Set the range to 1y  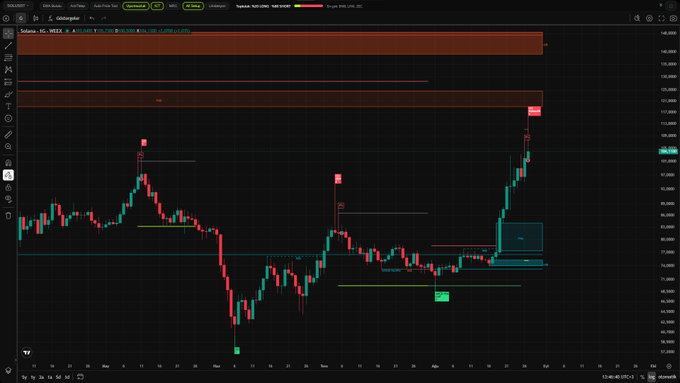coord(33,377)
